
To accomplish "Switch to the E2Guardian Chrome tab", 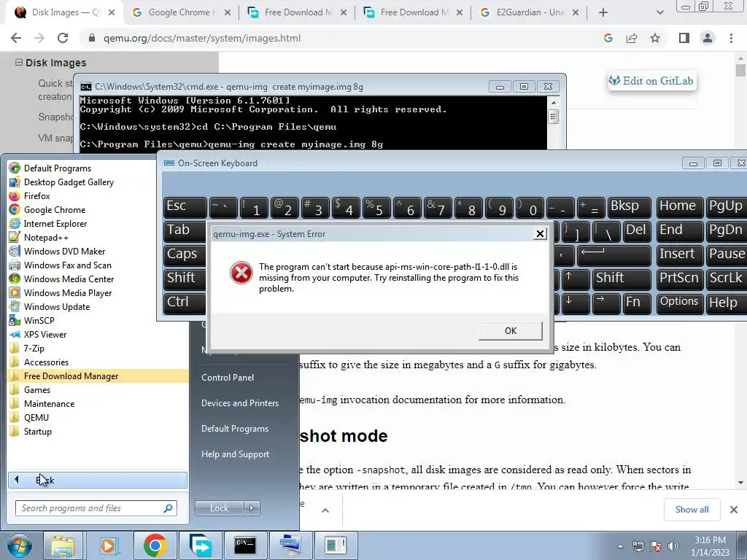I will 530,12.
